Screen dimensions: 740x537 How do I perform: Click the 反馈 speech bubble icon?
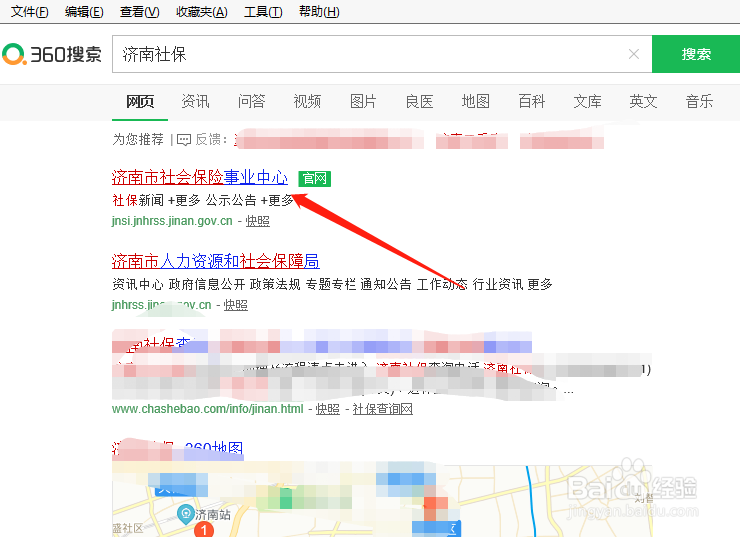pyautogui.click(x=184, y=140)
